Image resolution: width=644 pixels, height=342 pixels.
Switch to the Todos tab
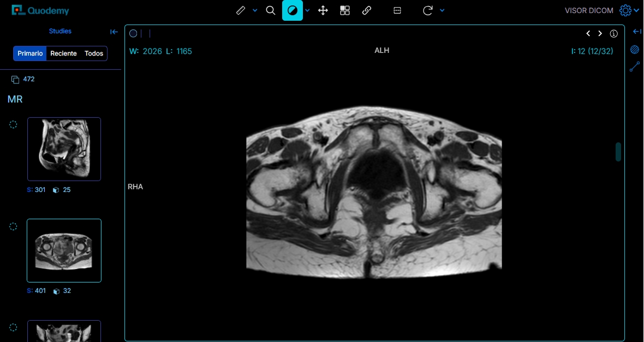click(94, 53)
